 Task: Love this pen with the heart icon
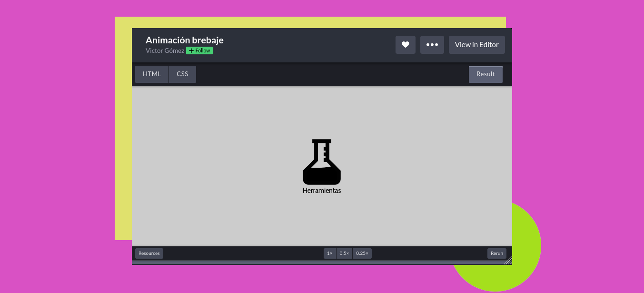click(405, 45)
